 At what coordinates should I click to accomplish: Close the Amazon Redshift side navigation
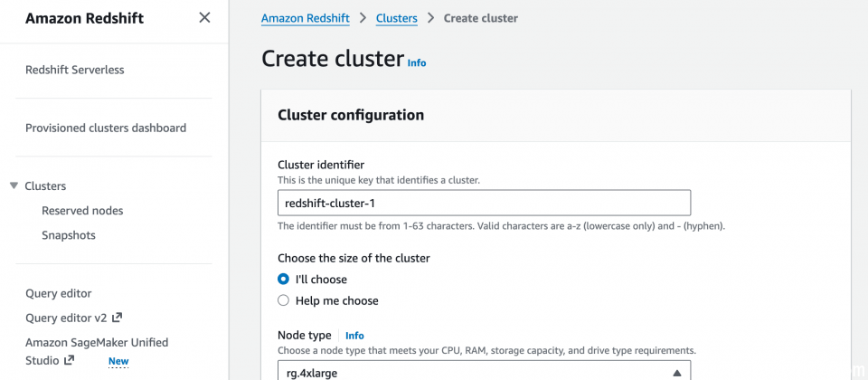pyautogui.click(x=205, y=18)
